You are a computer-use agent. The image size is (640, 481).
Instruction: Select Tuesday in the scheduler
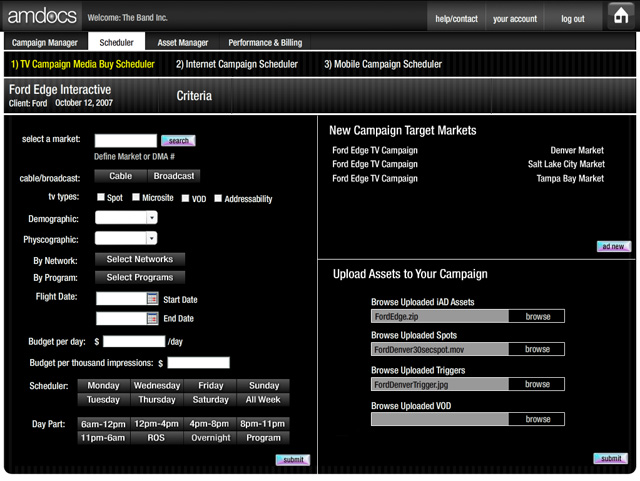tap(103, 399)
